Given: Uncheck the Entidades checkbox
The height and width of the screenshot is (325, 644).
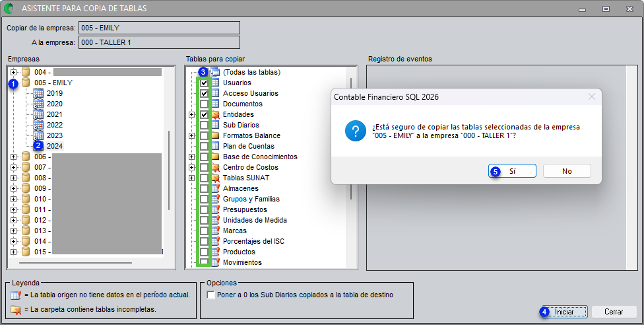Looking at the screenshot, I should (204, 114).
